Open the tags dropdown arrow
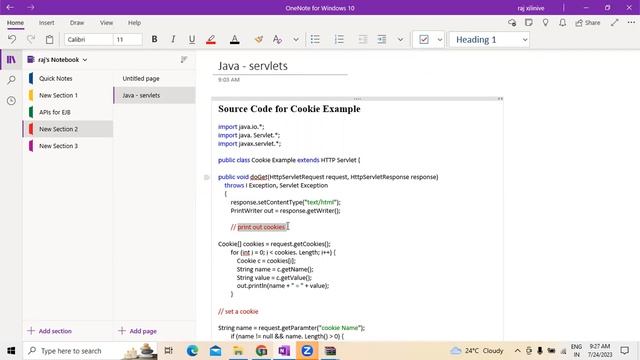Viewport: 640px width, 360px height. pos(440,40)
